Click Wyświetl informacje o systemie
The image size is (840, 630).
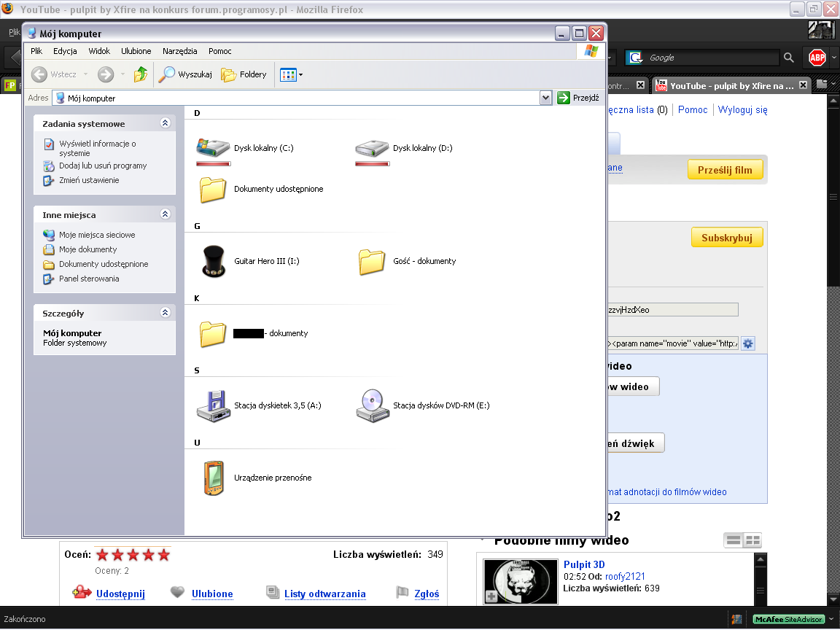point(98,149)
